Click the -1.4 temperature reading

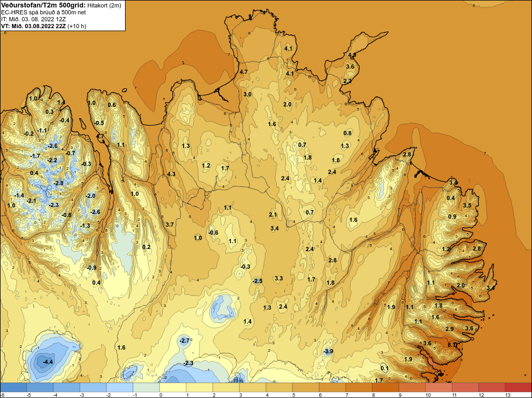coord(19,195)
